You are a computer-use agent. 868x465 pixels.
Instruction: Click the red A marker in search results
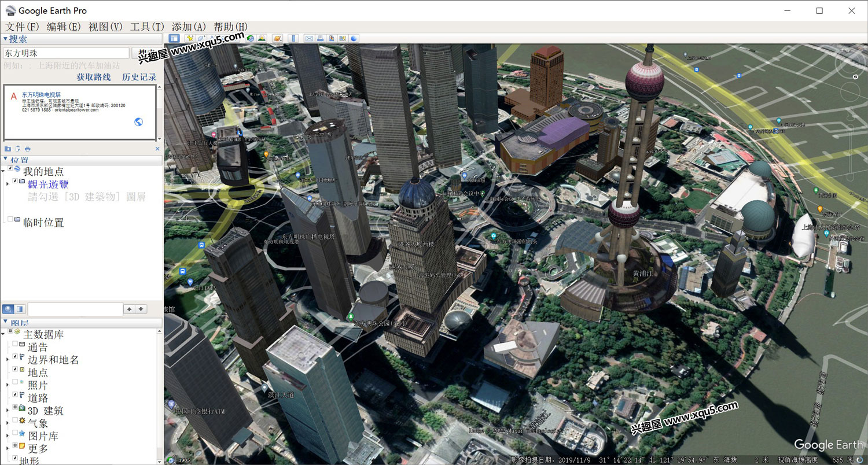pos(13,96)
